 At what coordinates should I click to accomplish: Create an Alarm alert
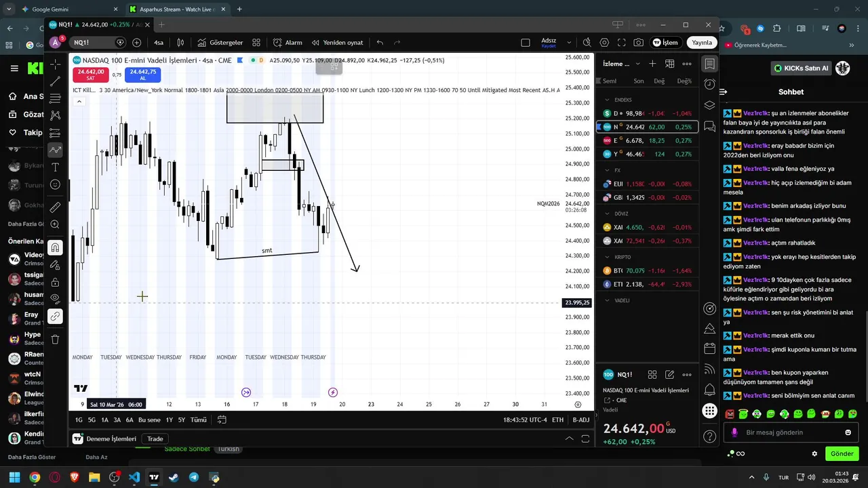tap(288, 42)
